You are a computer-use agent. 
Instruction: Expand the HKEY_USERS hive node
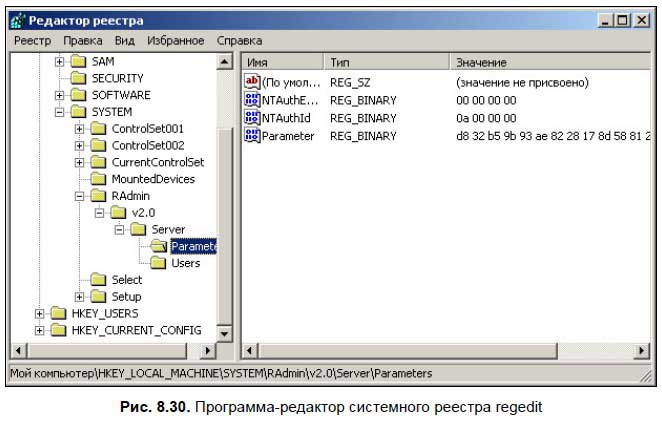coord(40,313)
